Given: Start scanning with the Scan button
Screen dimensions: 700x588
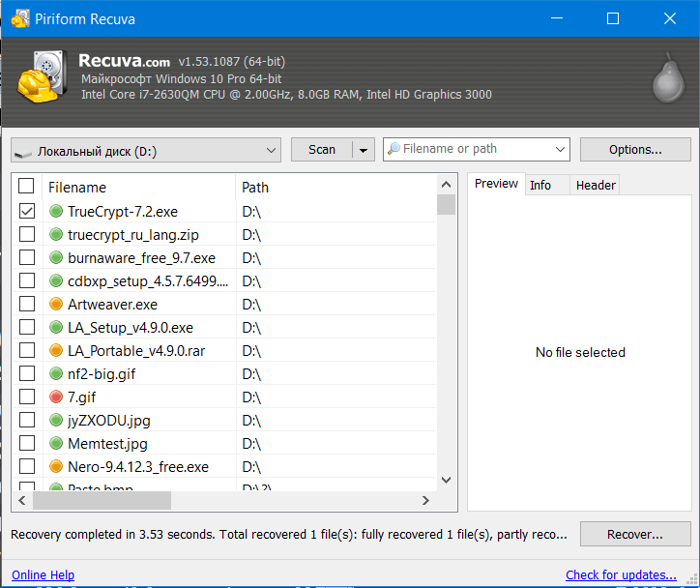Looking at the screenshot, I should pyautogui.click(x=322, y=150).
